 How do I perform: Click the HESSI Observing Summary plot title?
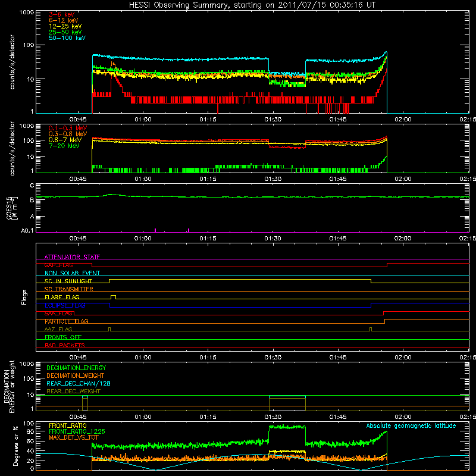coord(252,5)
